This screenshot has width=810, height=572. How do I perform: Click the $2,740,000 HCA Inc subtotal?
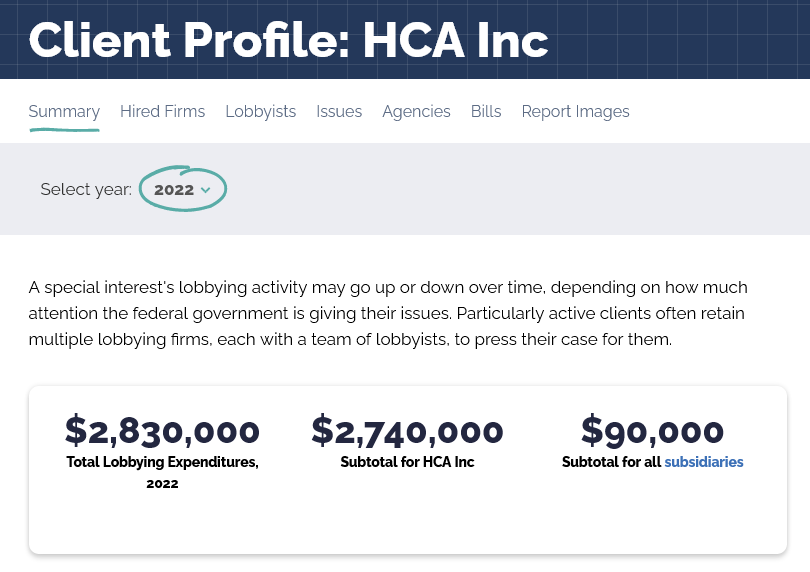pos(407,430)
